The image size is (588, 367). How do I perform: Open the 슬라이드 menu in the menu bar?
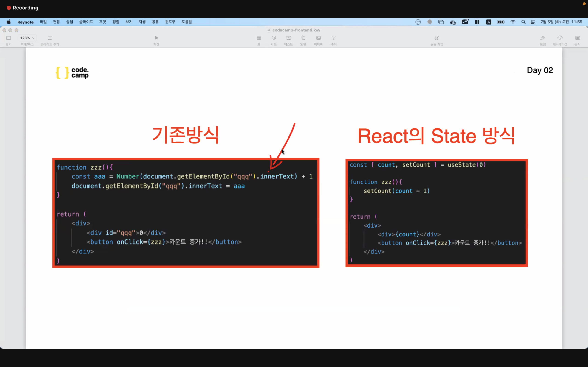point(86,22)
